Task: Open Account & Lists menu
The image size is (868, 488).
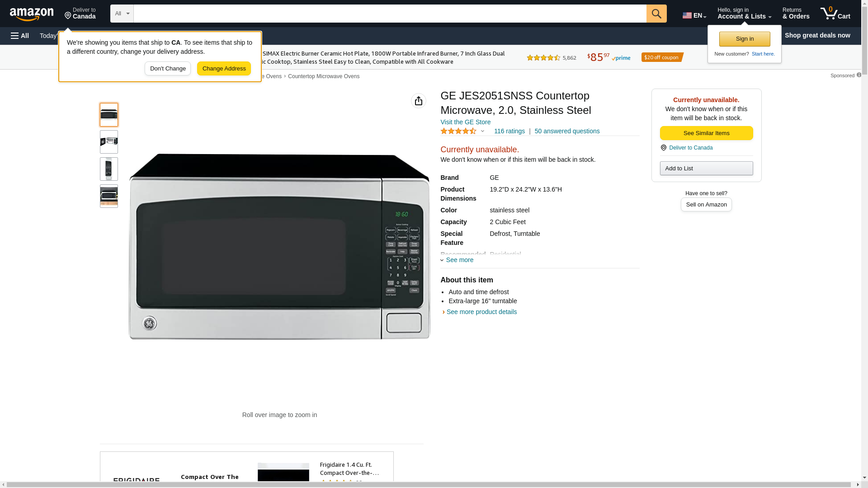Action: pyautogui.click(x=744, y=14)
